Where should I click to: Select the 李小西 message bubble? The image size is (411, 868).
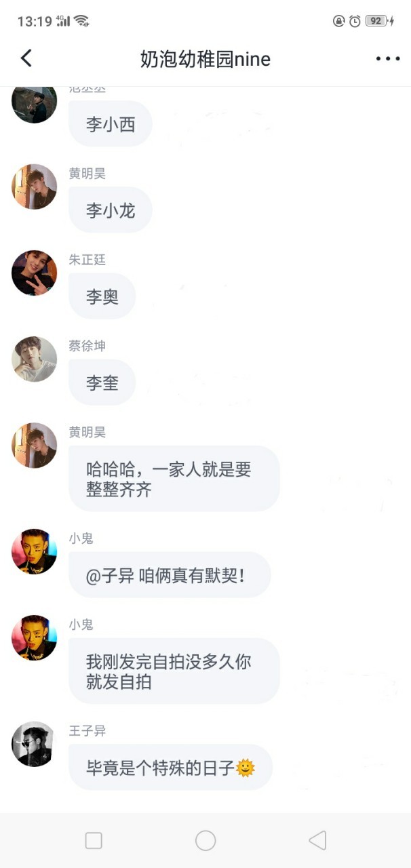tap(111, 123)
